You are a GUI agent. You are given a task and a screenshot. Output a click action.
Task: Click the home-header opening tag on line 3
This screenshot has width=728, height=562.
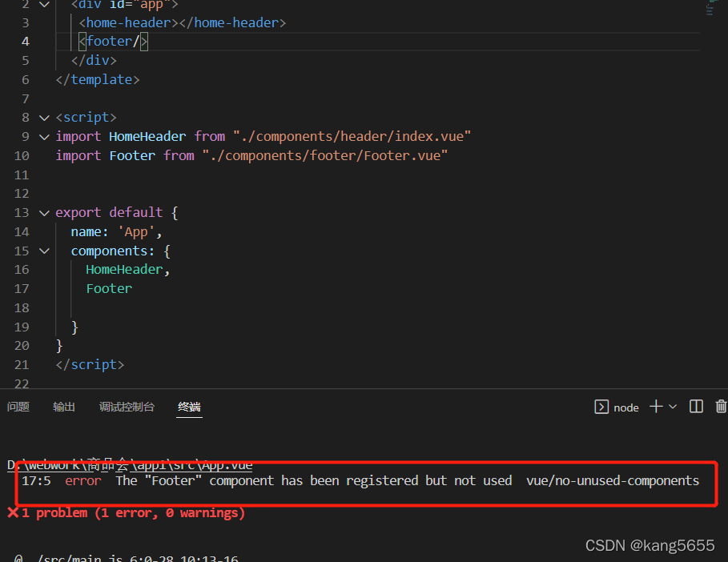tap(129, 22)
